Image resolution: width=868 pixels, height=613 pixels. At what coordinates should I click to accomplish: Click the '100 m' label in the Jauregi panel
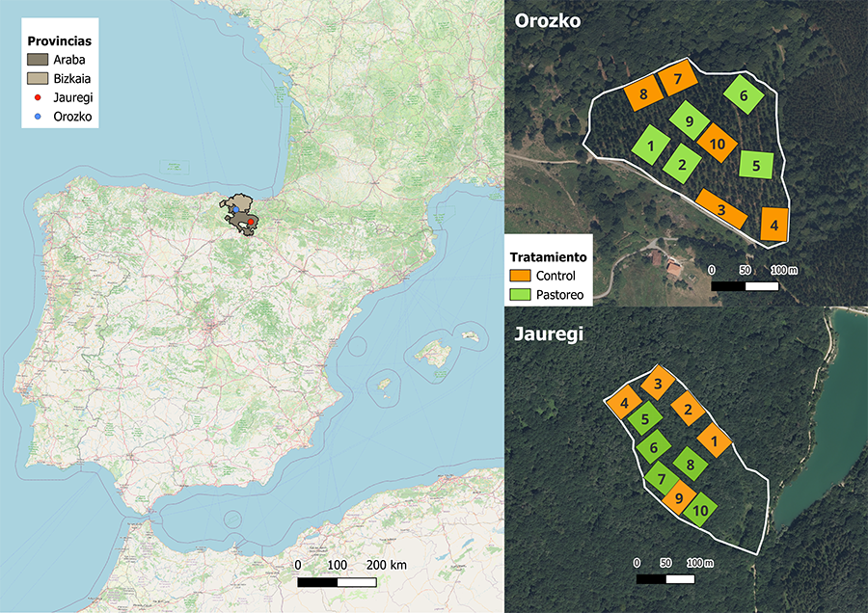point(700,563)
